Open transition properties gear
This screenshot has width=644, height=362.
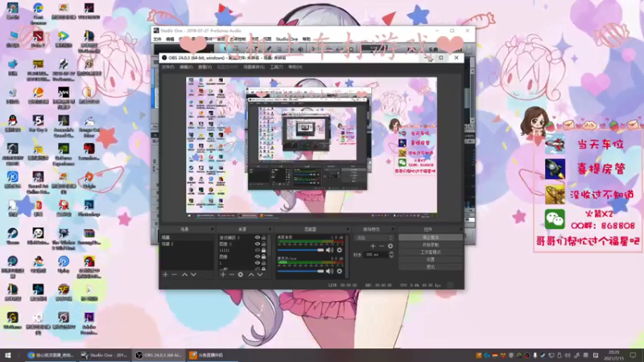pyautogui.click(x=390, y=246)
